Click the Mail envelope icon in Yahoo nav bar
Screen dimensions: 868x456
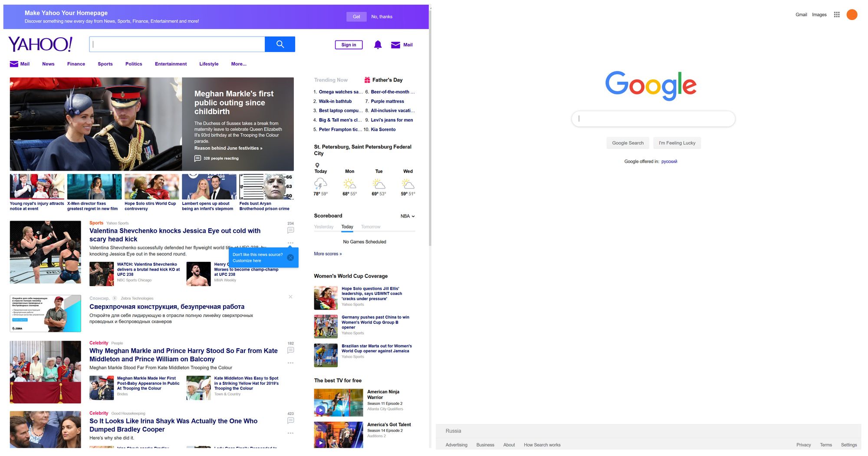14,64
